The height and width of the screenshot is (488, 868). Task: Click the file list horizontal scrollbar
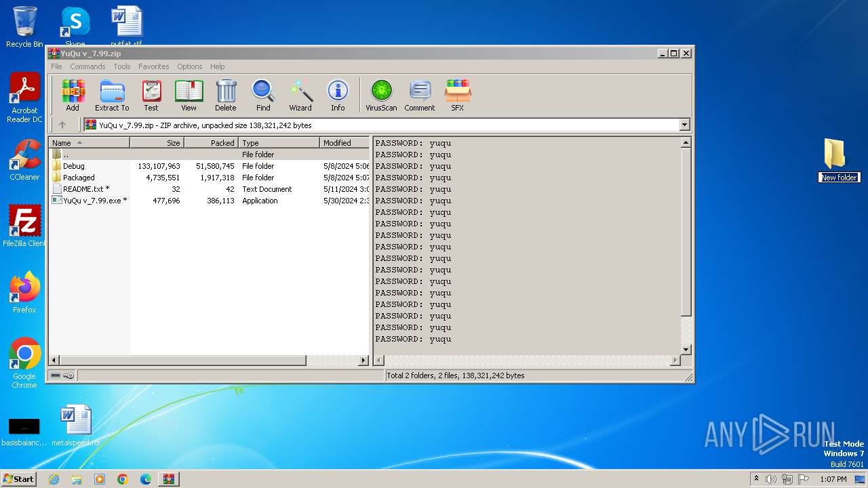coord(183,361)
